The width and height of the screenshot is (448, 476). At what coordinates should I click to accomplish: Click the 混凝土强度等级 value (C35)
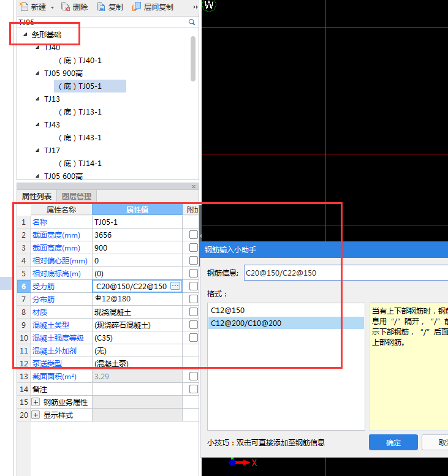click(137, 338)
